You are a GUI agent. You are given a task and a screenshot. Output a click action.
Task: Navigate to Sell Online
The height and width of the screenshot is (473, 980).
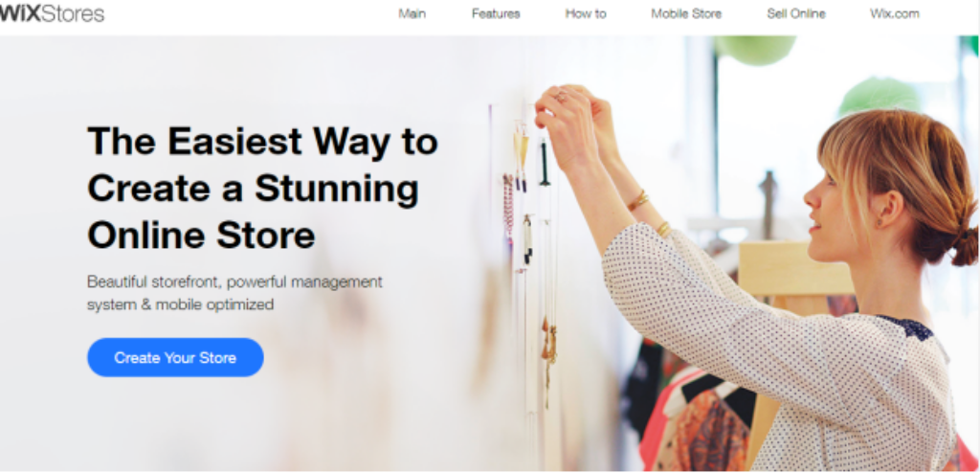[796, 13]
